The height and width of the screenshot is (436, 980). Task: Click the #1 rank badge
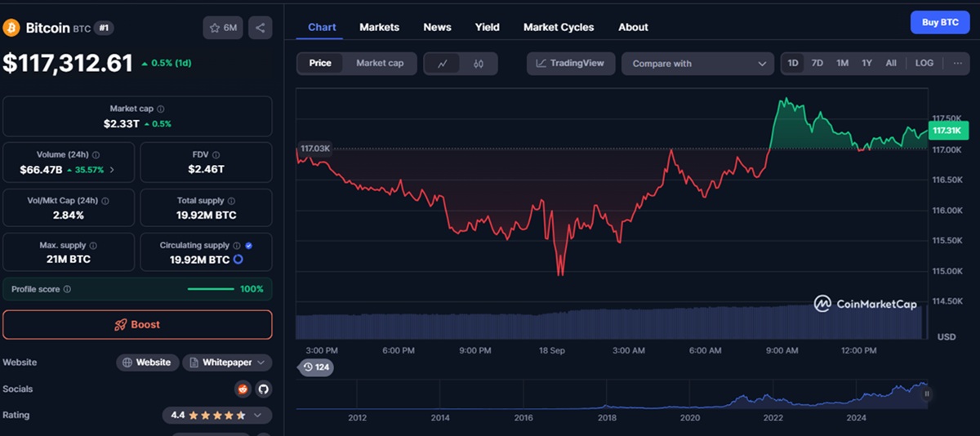pyautogui.click(x=104, y=28)
